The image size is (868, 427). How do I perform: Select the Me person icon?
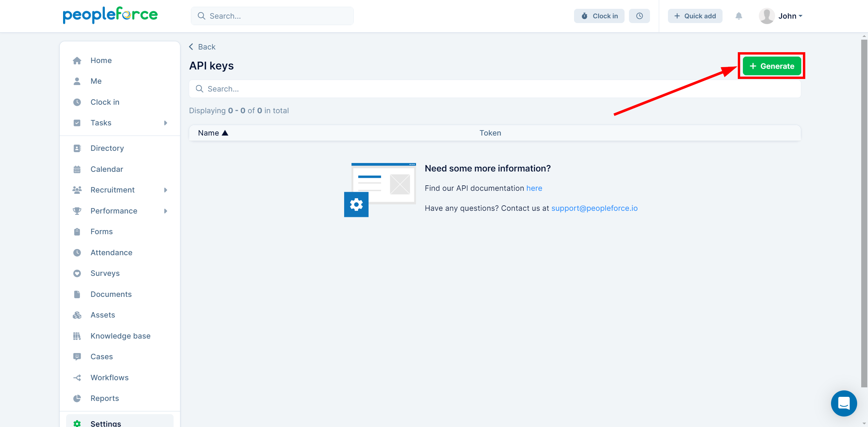click(x=77, y=81)
